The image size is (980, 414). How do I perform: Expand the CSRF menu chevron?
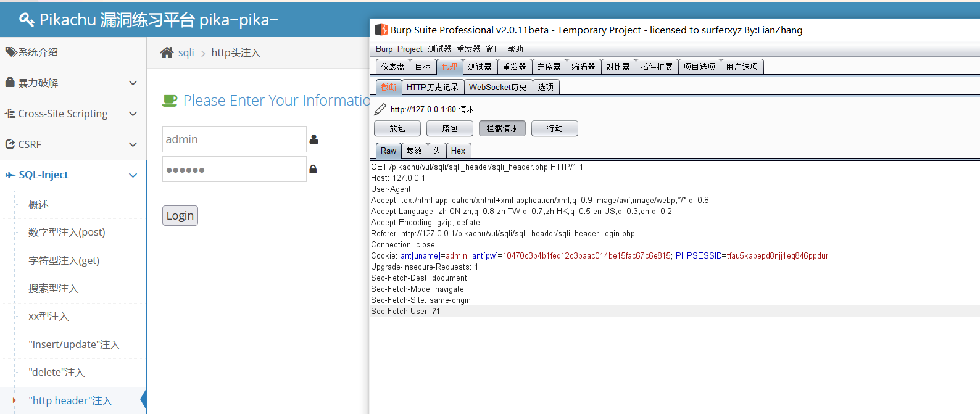coord(133,144)
